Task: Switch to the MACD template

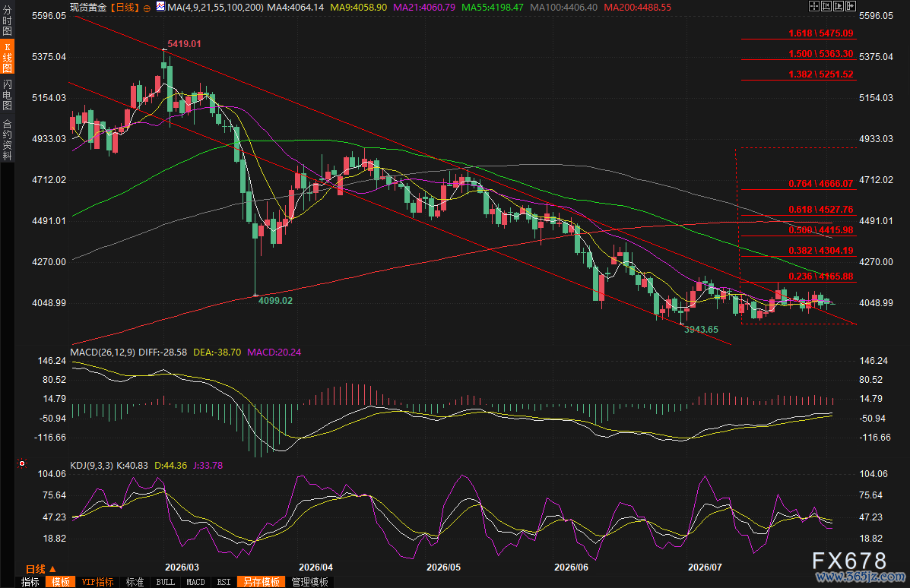Action: tap(195, 582)
